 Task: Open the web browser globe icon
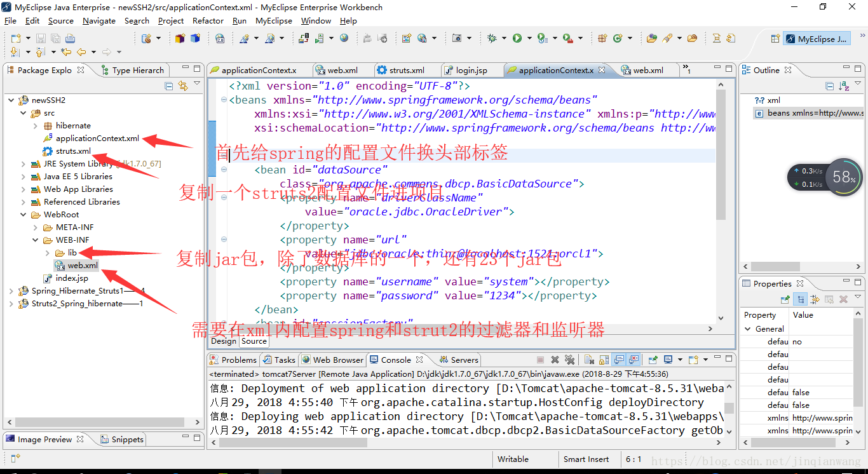[344, 39]
